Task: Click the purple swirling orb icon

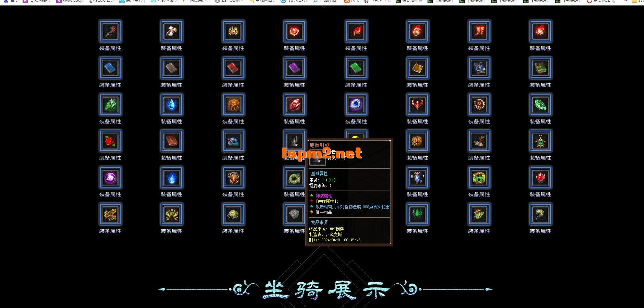Action: point(110,178)
